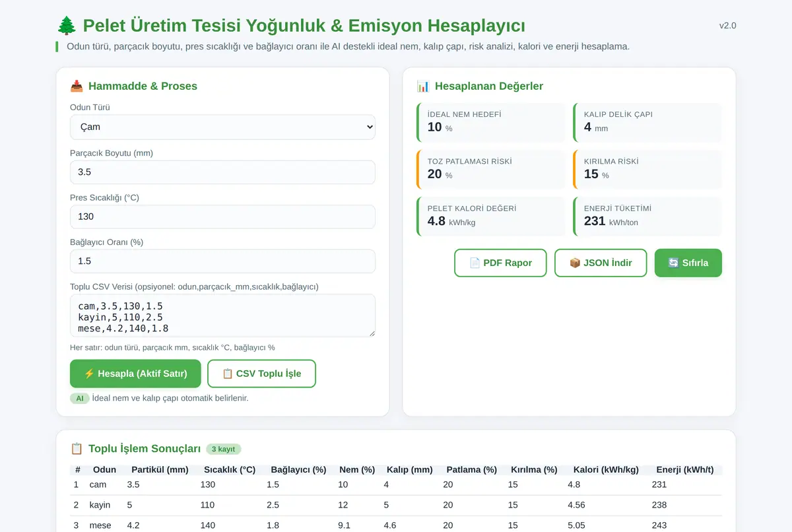Click the Partikül (mm) column header
Screen dimensions: 792x532
click(160, 470)
